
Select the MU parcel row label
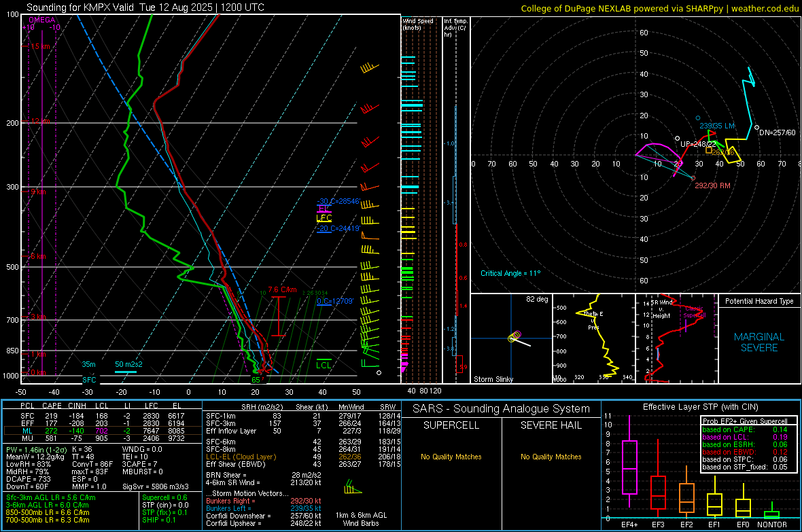pyautogui.click(x=27, y=438)
